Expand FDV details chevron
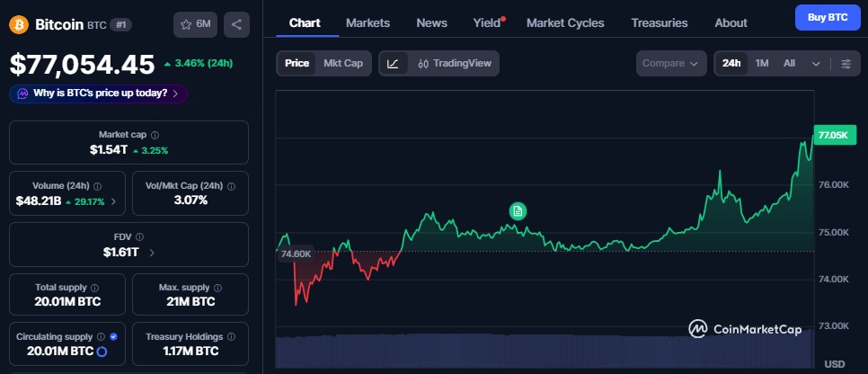 [x=152, y=253]
